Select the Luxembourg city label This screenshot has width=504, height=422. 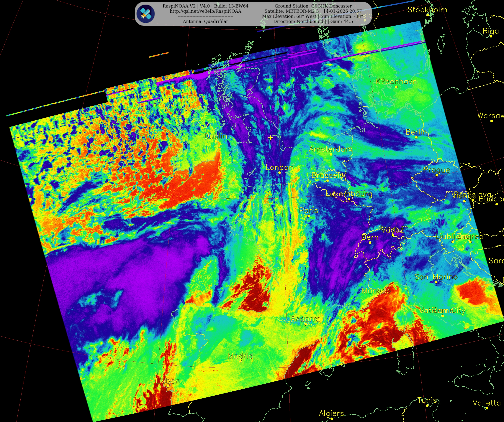click(x=349, y=194)
